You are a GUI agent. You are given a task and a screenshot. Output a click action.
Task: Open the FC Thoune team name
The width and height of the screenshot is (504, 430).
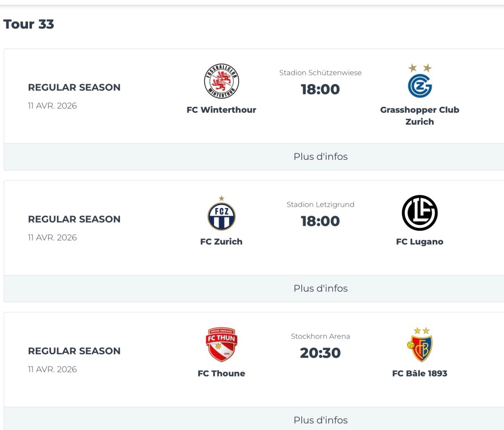(221, 373)
